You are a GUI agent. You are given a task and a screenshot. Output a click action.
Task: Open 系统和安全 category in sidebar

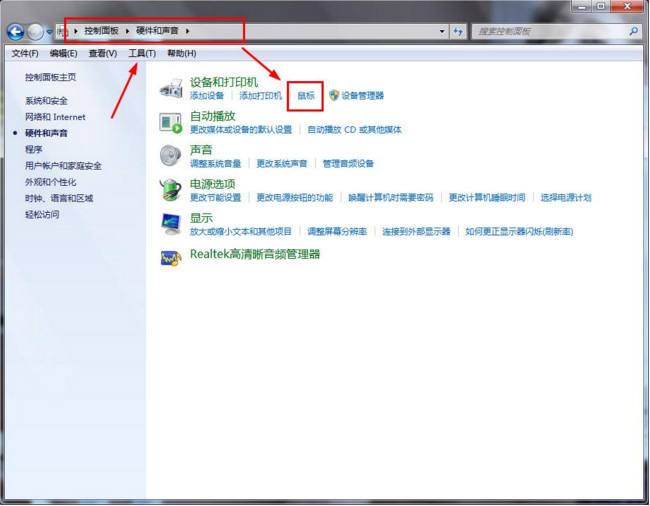point(46,101)
